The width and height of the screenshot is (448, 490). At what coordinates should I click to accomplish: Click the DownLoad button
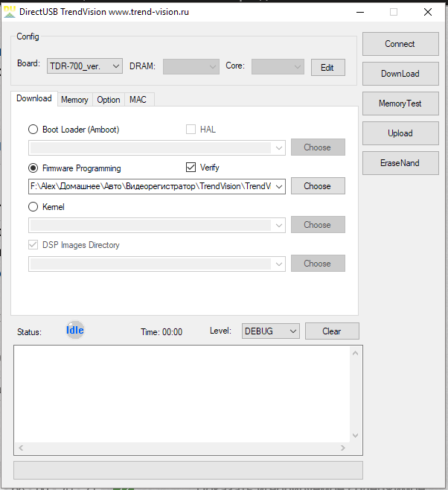click(400, 74)
